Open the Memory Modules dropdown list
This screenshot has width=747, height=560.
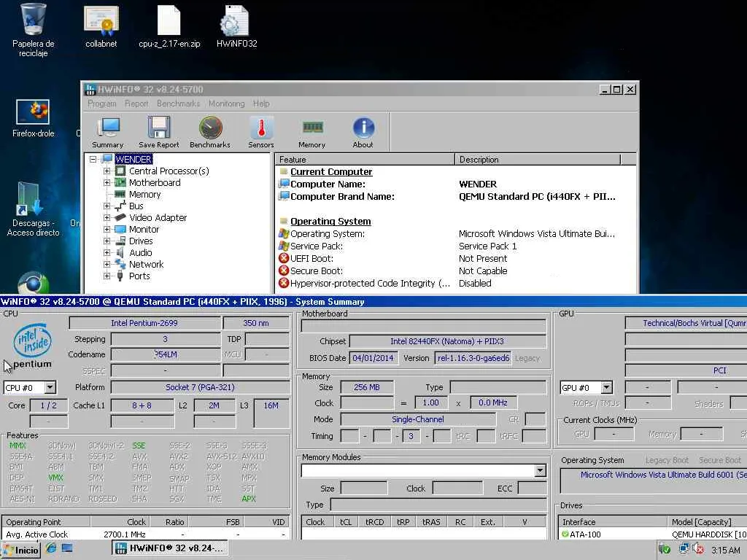pos(540,471)
